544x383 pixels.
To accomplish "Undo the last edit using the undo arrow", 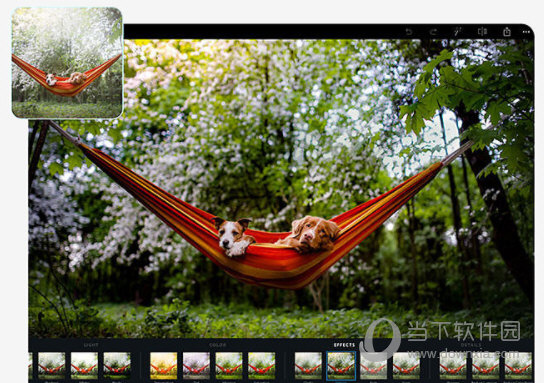I will (409, 32).
